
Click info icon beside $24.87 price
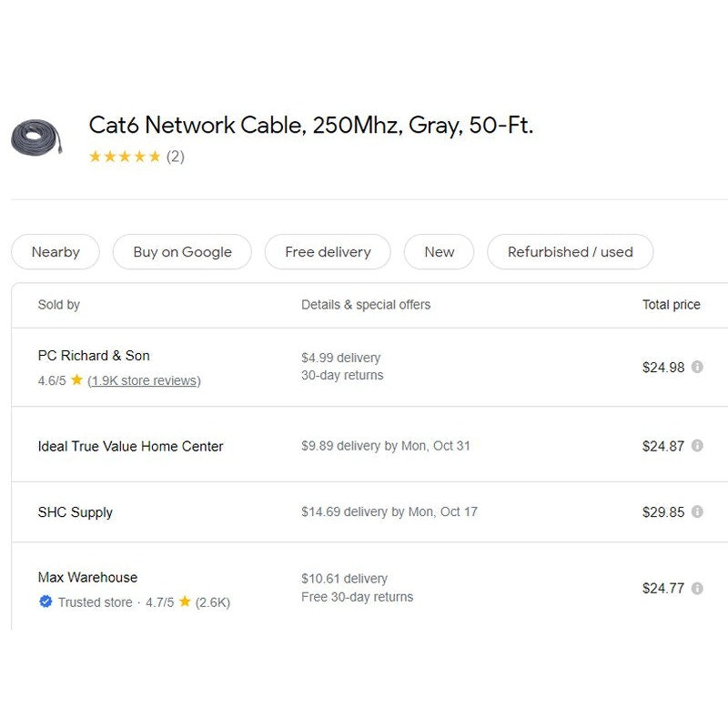click(x=697, y=446)
